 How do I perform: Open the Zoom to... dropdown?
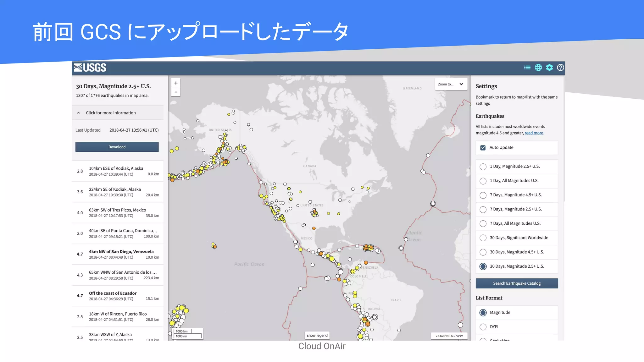click(x=451, y=84)
